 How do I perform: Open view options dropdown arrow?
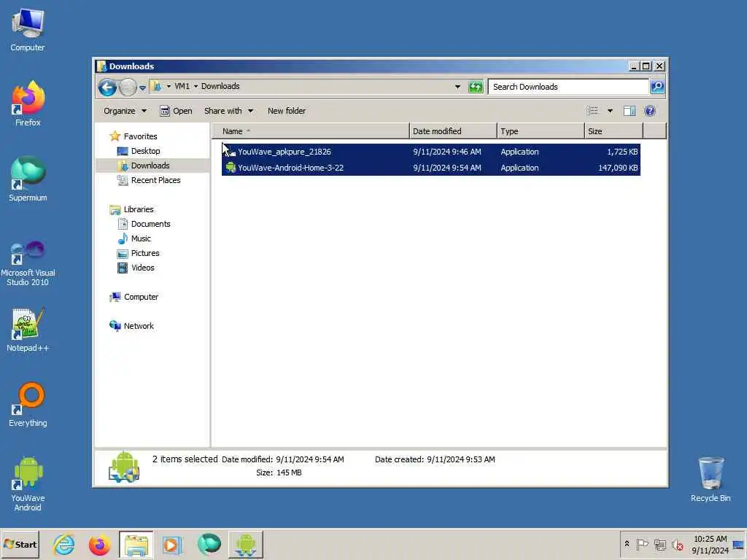pyautogui.click(x=610, y=111)
